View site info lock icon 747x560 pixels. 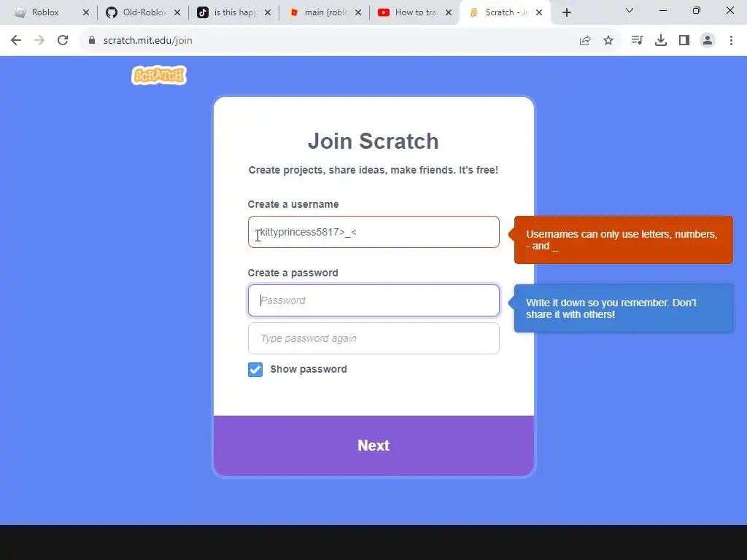pos(92,41)
